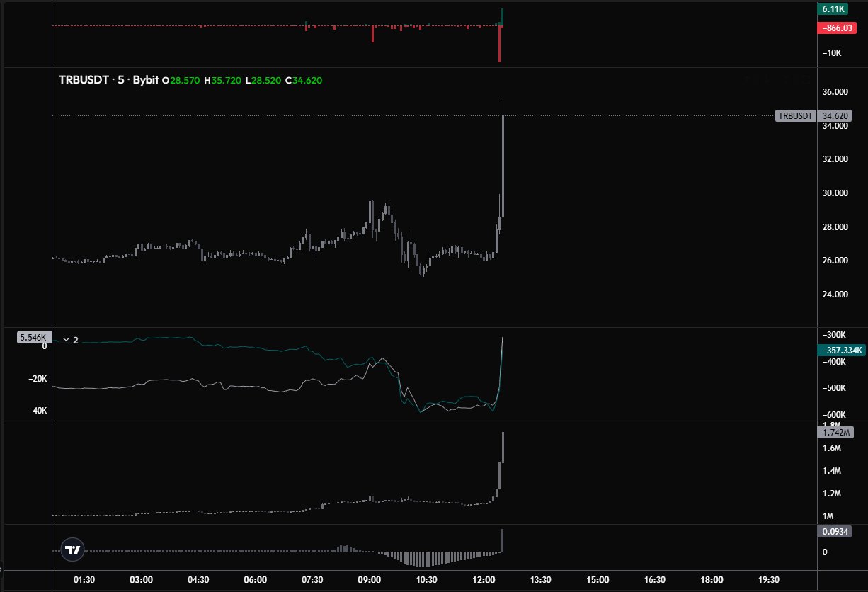Click the TradingView logo icon
The image size is (868, 592).
click(x=73, y=549)
